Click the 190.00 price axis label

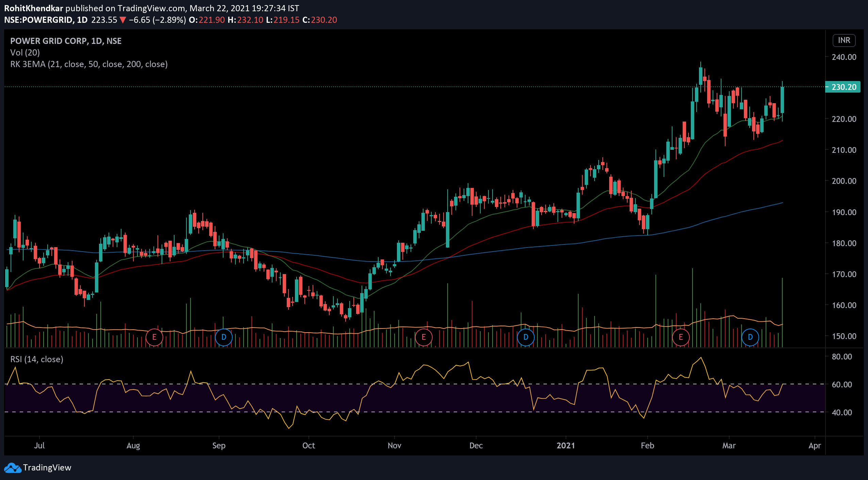tap(844, 212)
